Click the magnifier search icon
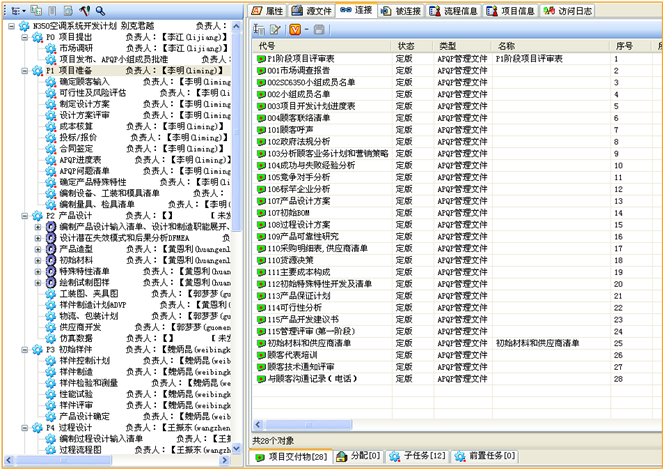Image resolution: width=664 pixels, height=470 pixels. (x=100, y=11)
